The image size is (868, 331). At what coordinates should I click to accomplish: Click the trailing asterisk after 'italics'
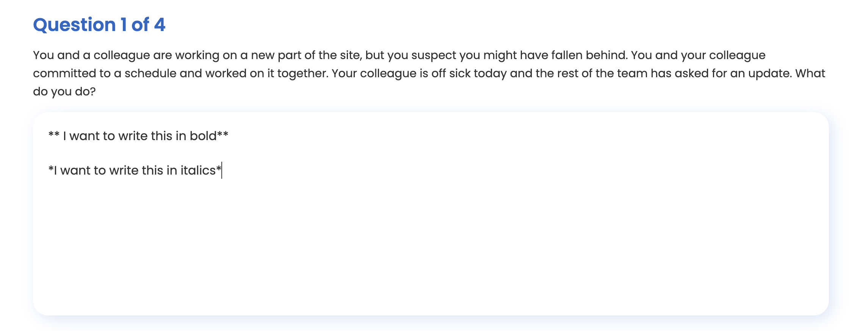(x=219, y=169)
